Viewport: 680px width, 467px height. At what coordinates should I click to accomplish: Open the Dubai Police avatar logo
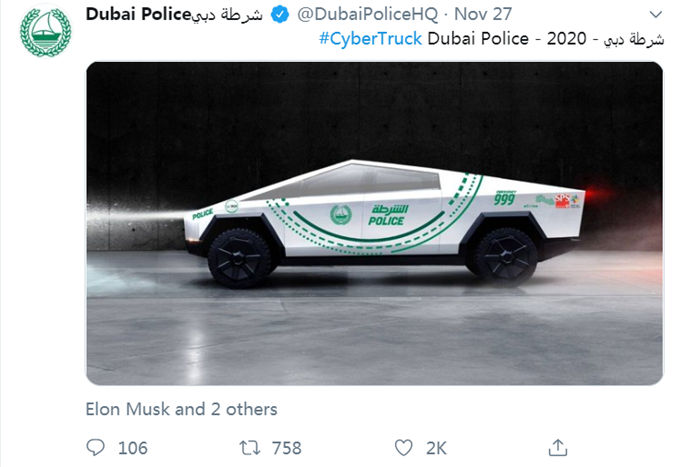click(43, 36)
